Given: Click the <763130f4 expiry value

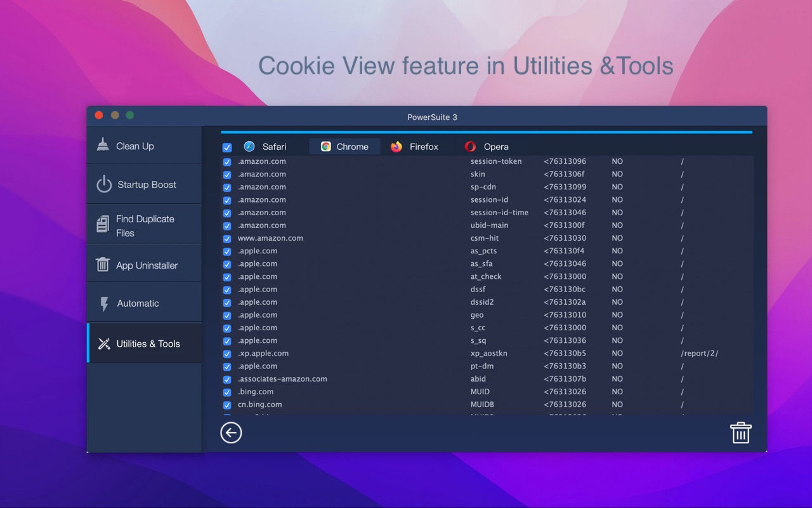Looking at the screenshot, I should (x=565, y=251).
